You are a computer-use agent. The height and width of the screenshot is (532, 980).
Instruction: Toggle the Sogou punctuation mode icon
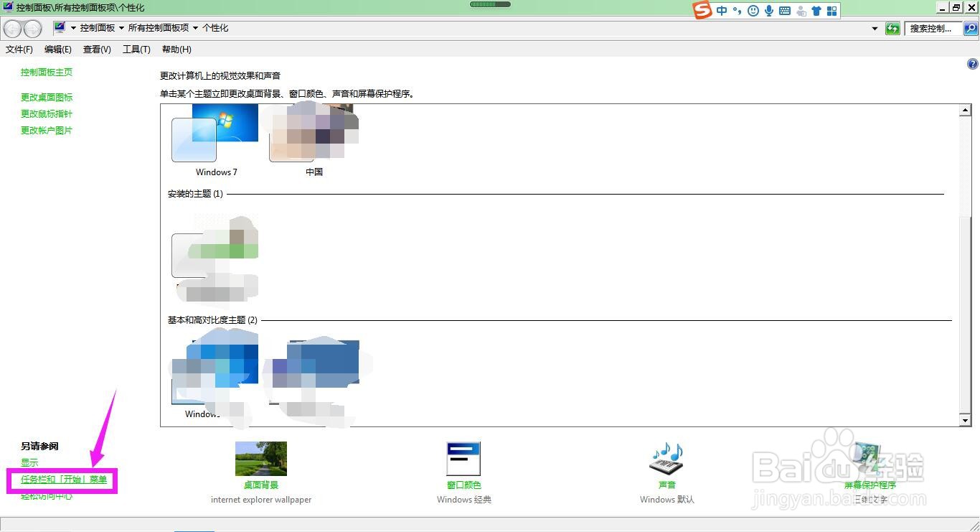738,11
